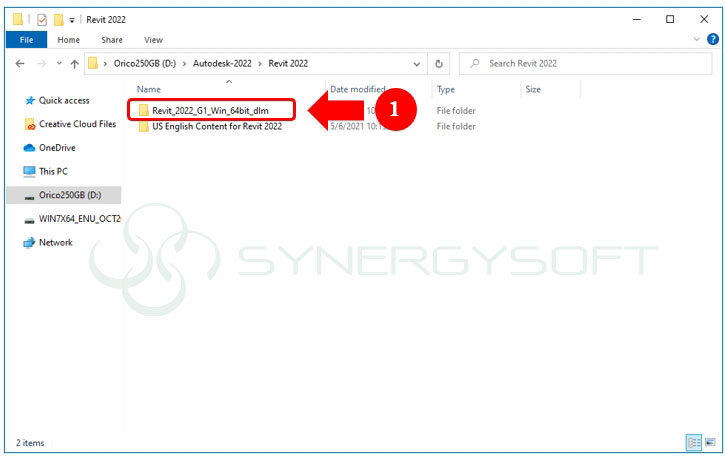This screenshot has height=460, width=725.
Task: Switch to details view layout icon
Action: [x=694, y=442]
